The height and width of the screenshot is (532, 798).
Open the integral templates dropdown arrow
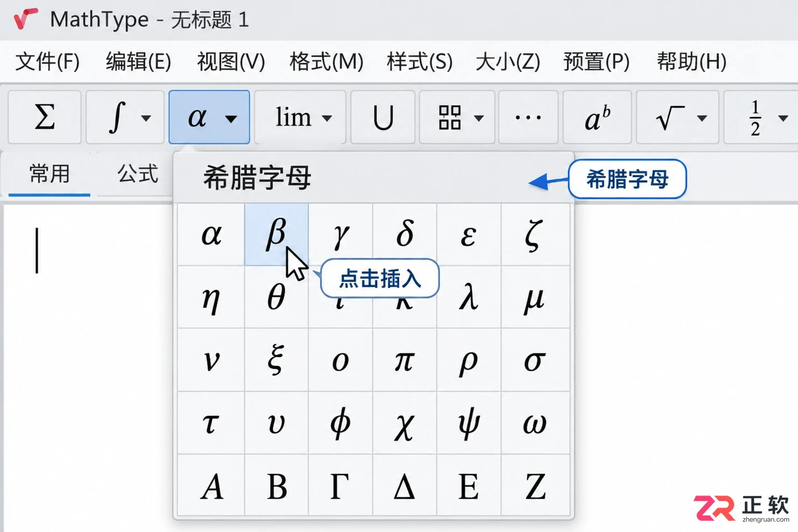[146, 118]
